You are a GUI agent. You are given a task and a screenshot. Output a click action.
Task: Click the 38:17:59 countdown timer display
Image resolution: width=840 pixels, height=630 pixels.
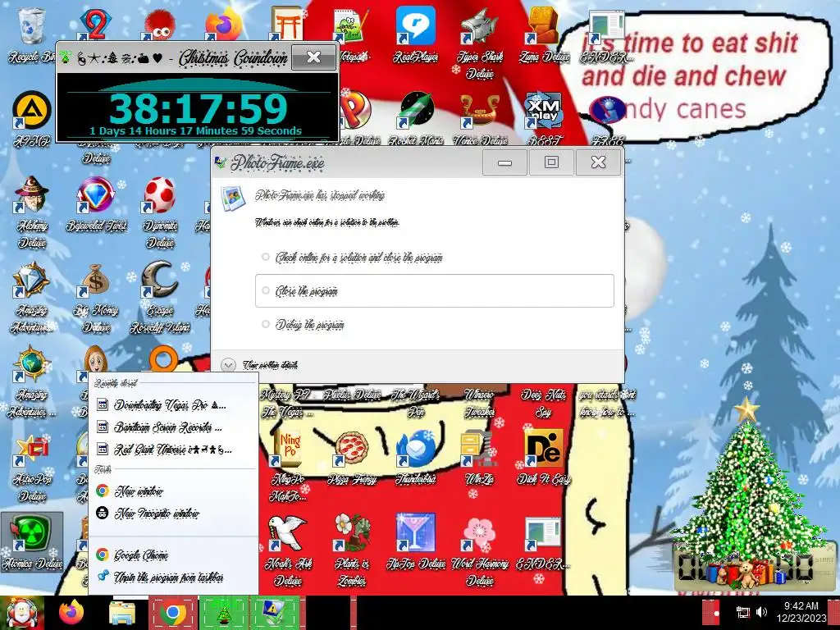click(x=199, y=109)
